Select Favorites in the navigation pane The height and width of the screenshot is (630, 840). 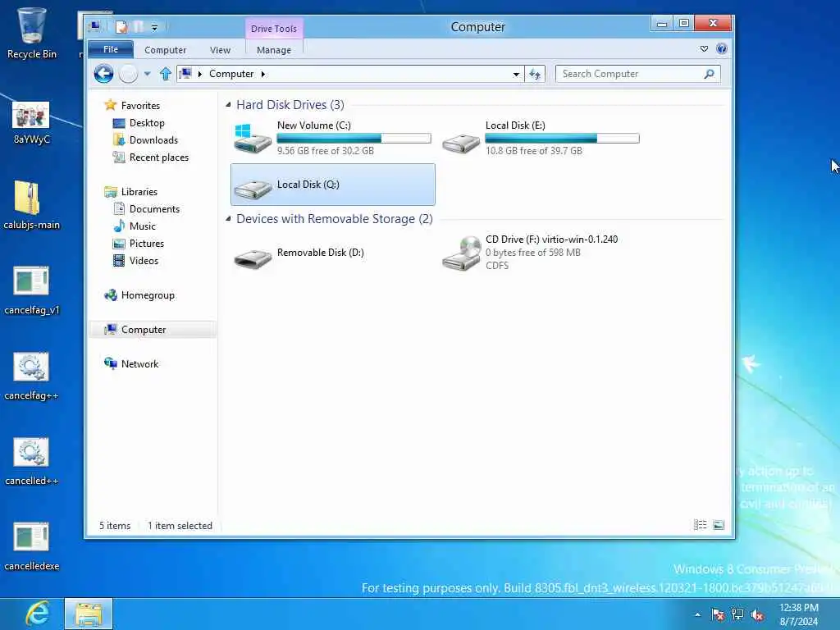[140, 106]
